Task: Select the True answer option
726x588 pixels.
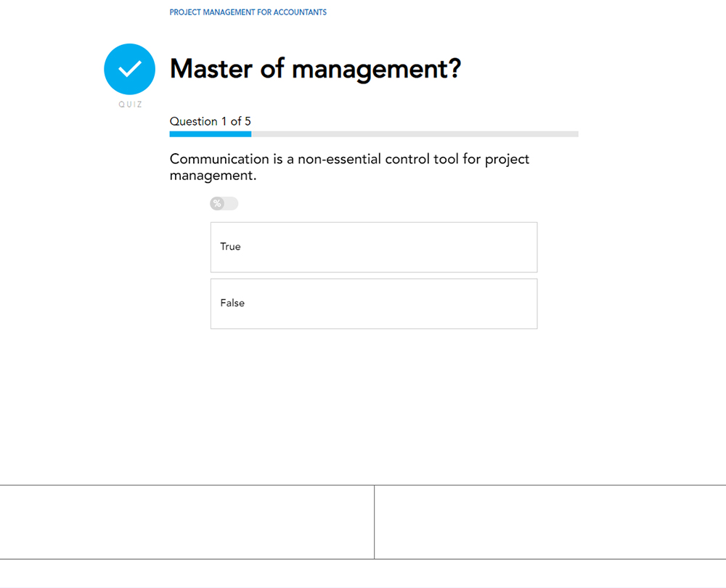Action: pos(373,248)
